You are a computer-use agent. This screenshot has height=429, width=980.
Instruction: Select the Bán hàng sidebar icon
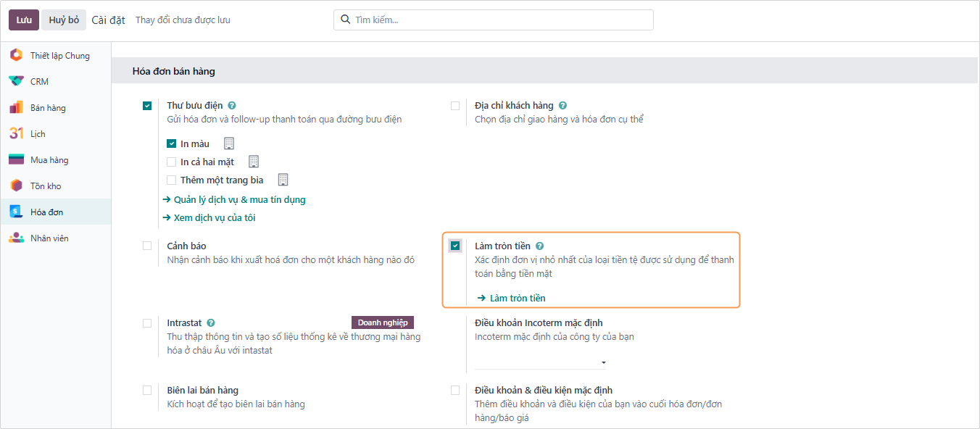(16, 107)
